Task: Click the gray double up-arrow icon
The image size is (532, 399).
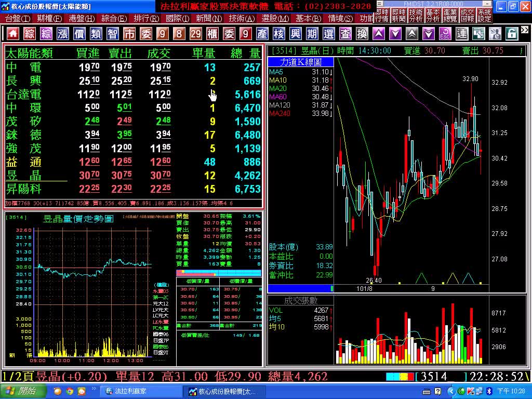Action: tap(412, 34)
